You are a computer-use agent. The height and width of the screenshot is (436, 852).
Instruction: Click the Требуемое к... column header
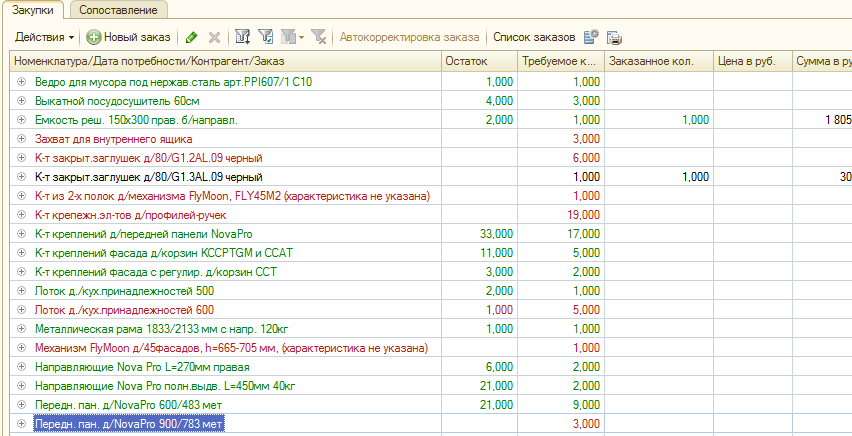561,61
